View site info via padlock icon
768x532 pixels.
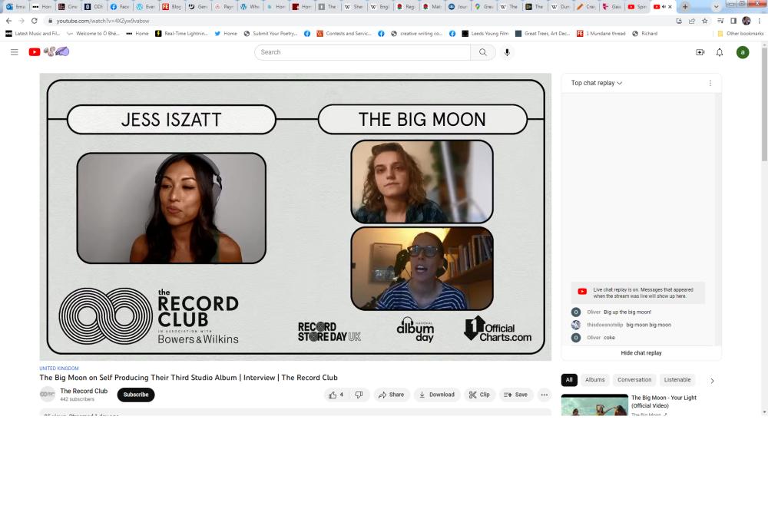(x=50, y=21)
